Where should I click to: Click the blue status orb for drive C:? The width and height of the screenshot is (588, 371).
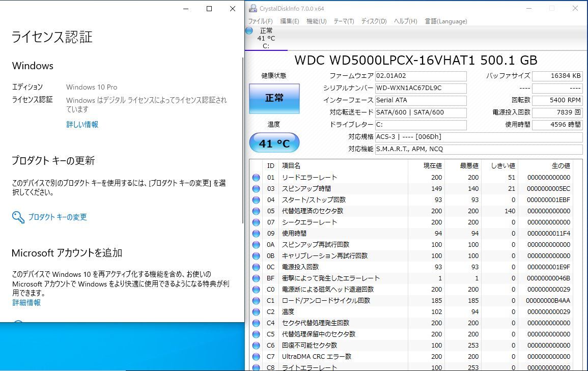pyautogui.click(x=249, y=31)
